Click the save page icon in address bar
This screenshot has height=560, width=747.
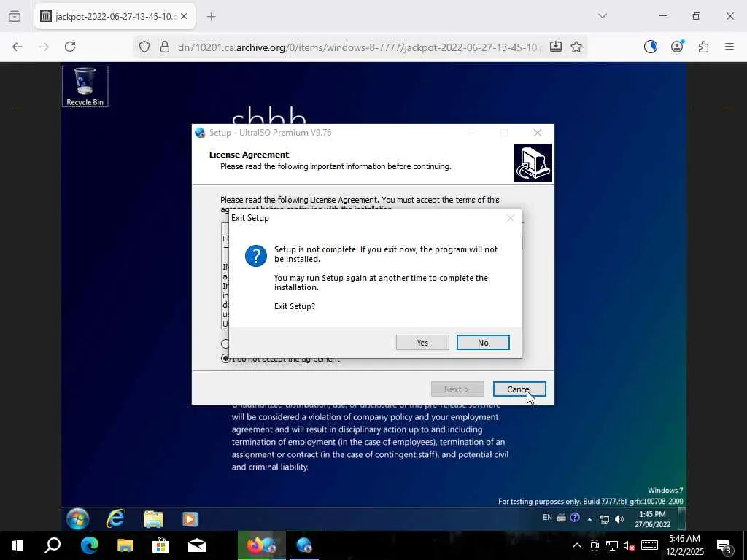(555, 47)
